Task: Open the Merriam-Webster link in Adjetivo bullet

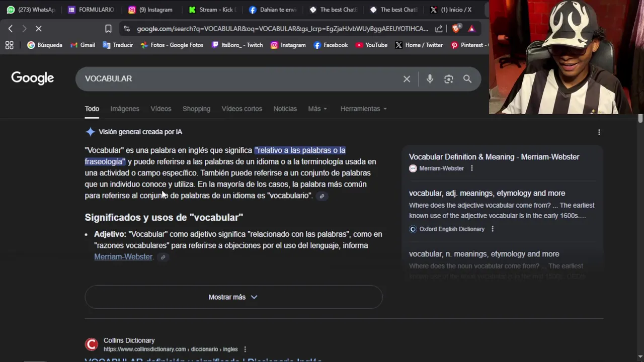Action: click(123, 257)
